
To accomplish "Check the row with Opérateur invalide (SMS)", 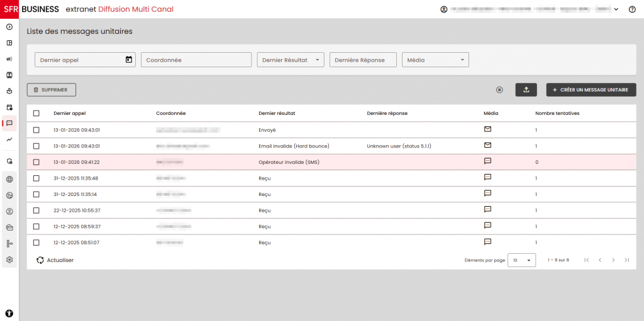I will 36,162.
